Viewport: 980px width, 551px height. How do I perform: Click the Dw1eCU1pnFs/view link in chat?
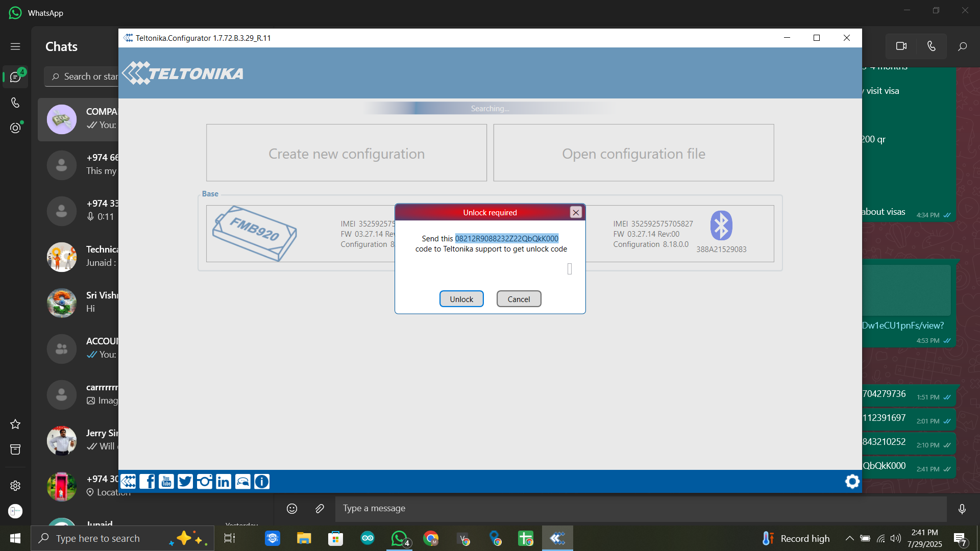click(903, 325)
